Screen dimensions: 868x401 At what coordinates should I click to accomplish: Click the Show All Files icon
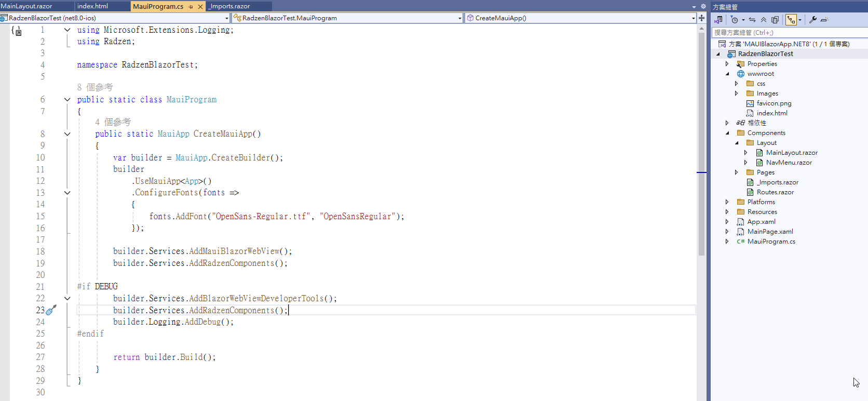775,20
